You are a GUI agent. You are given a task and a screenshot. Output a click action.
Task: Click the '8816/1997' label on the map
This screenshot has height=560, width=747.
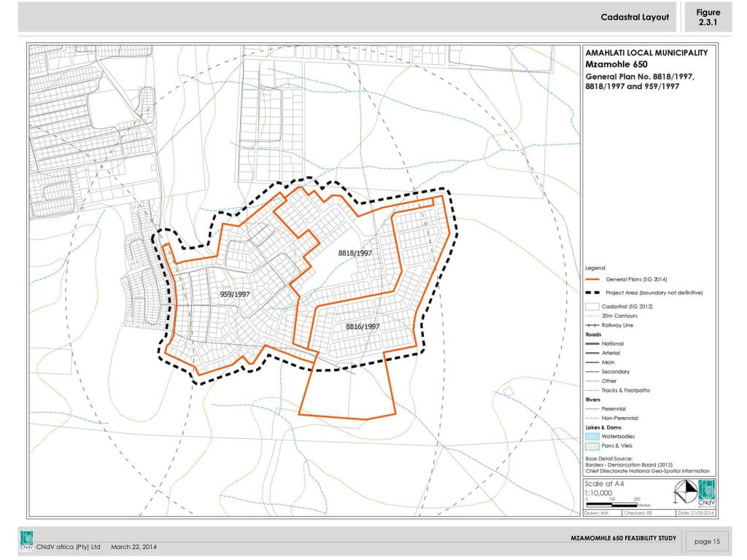363,327
